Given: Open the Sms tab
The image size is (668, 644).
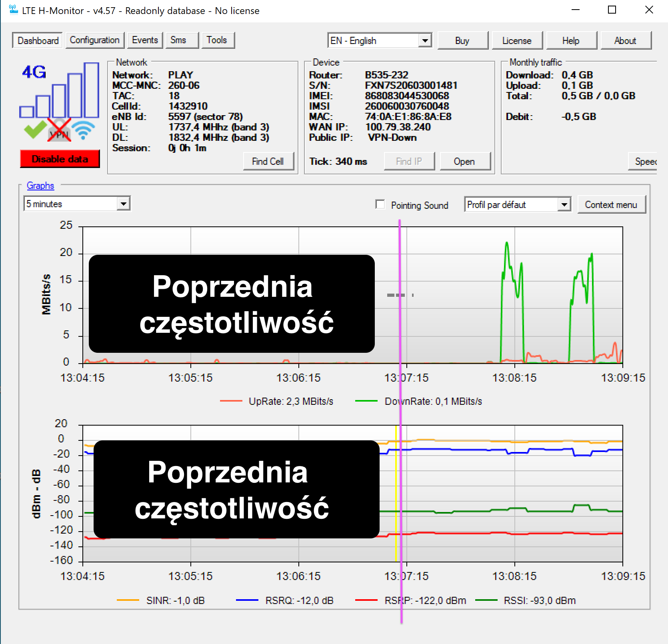Looking at the screenshot, I should click(x=178, y=40).
